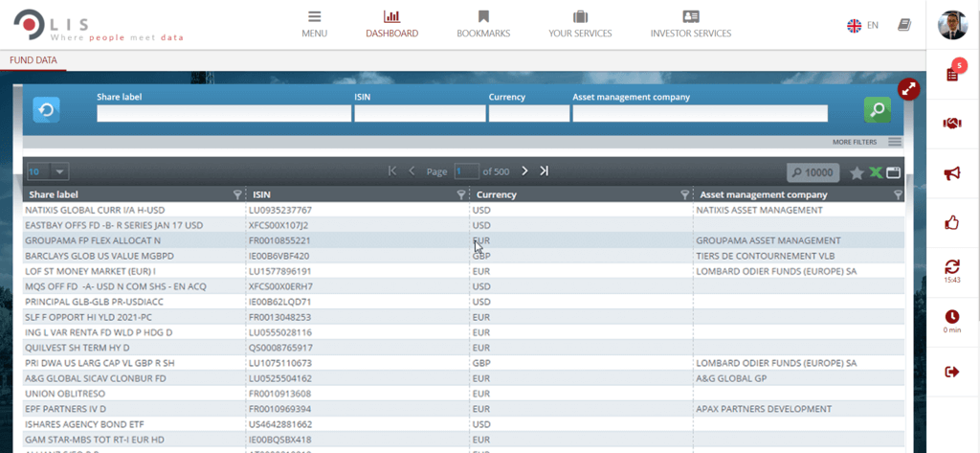Viewport: 980px width, 453px height.
Task: Click the refresh icon showing 15:43
Action: pyautogui.click(x=952, y=266)
